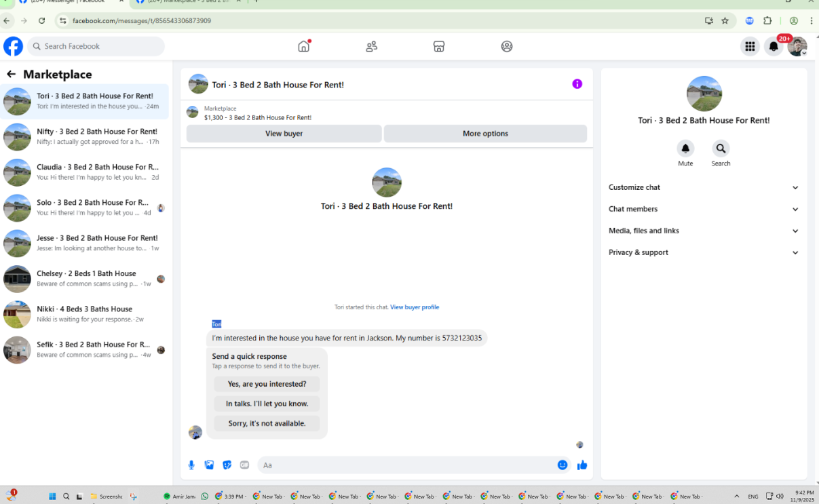819x504 pixels.
Task: Choose a GIF icon
Action: [244, 465]
